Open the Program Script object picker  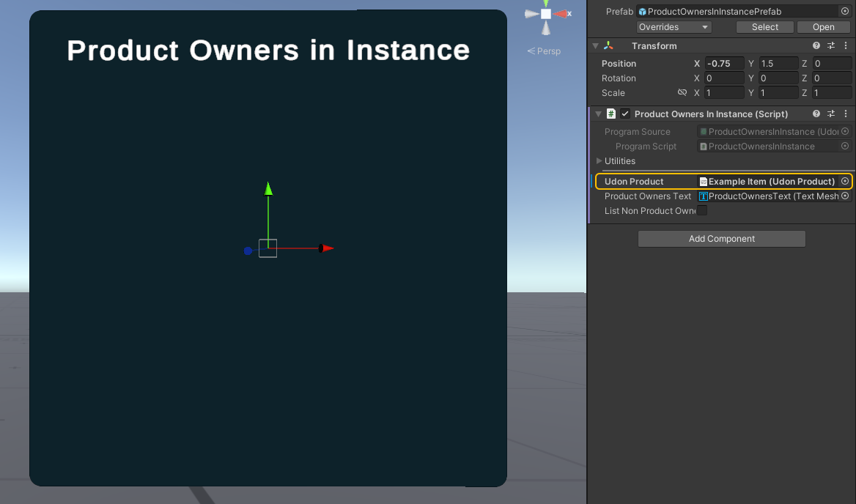click(845, 147)
